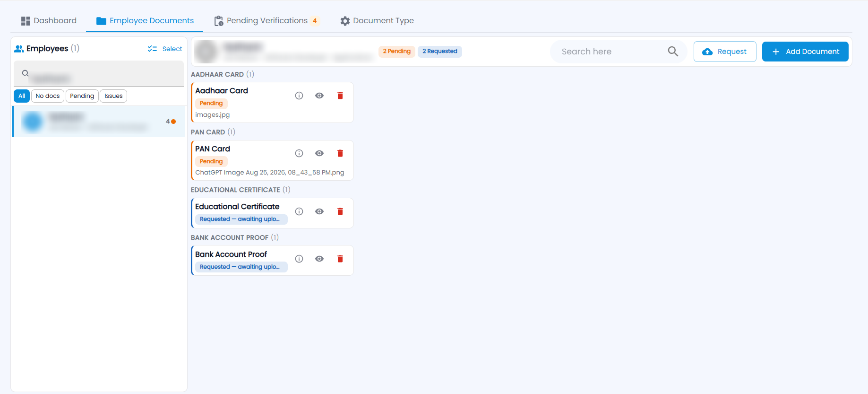
Task: Show info for Bank Account Proof
Action: [299, 259]
